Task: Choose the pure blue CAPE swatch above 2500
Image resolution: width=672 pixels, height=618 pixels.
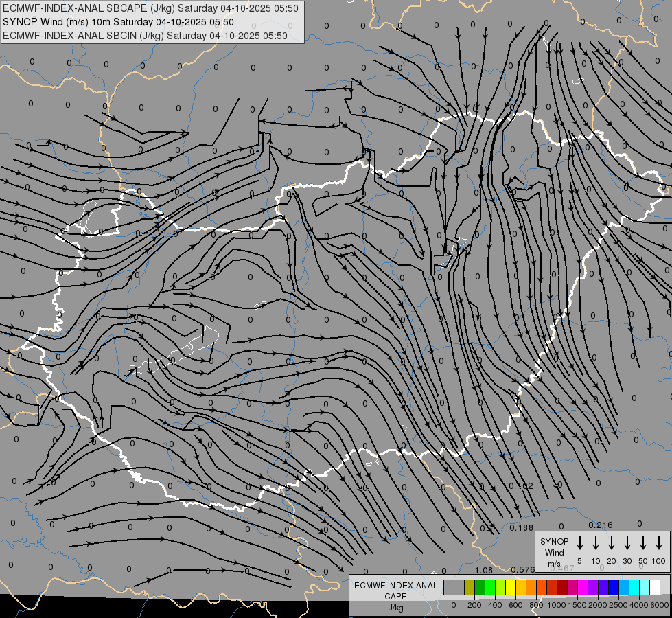Action: point(614,587)
